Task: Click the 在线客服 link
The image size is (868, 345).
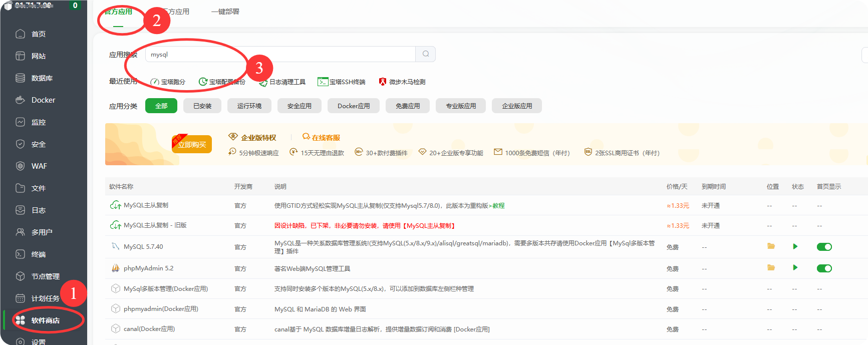Action: (x=321, y=137)
